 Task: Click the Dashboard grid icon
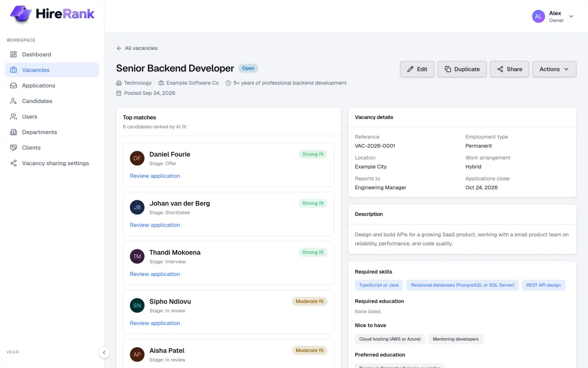13,54
